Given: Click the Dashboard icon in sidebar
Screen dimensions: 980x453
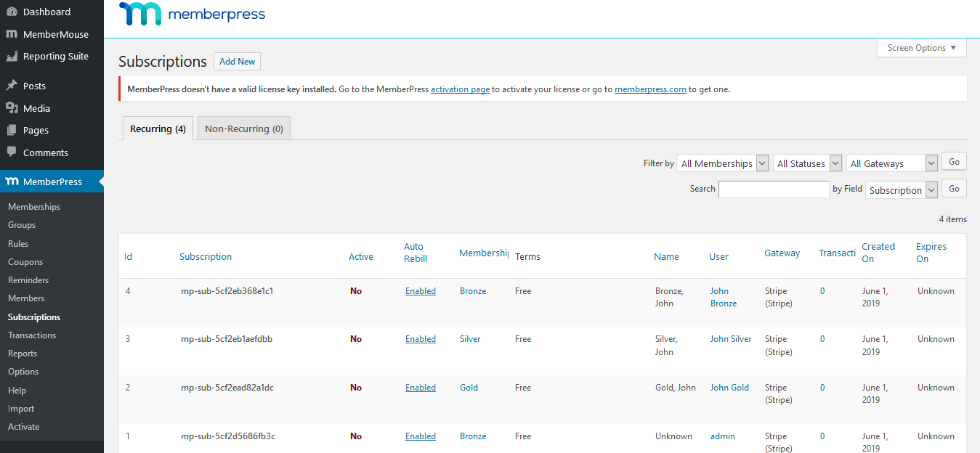Looking at the screenshot, I should 12,12.
